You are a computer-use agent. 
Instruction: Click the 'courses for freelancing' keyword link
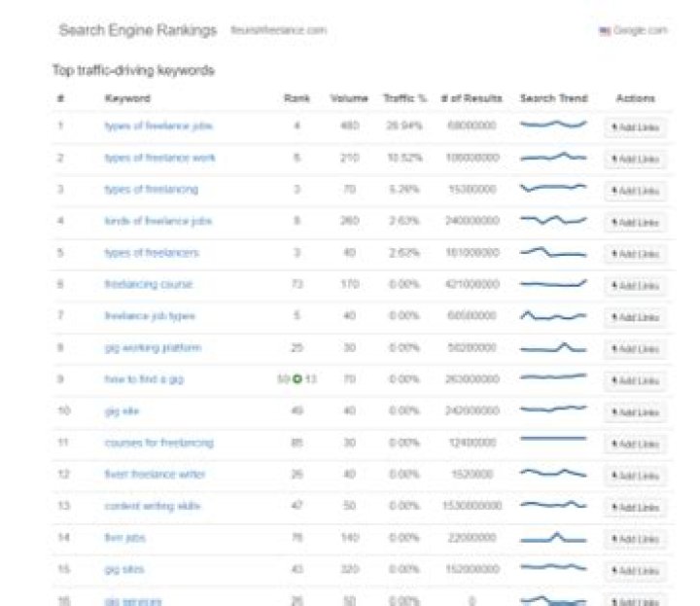158,443
